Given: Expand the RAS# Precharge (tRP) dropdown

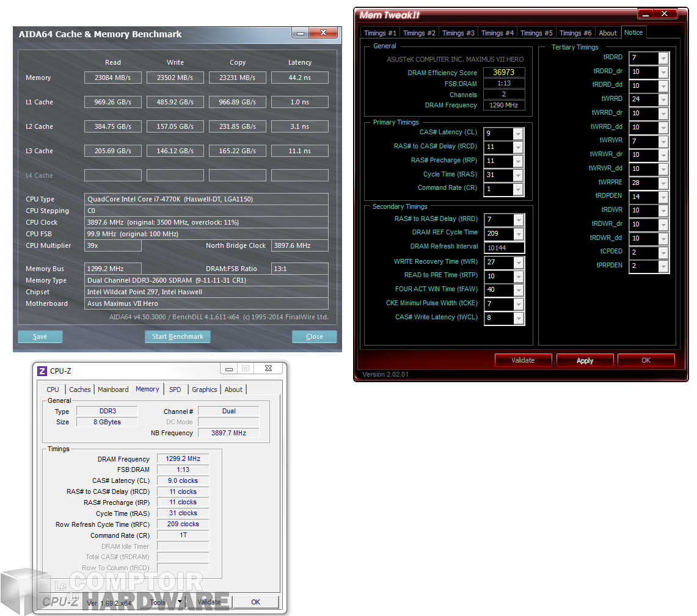Looking at the screenshot, I should tap(518, 161).
